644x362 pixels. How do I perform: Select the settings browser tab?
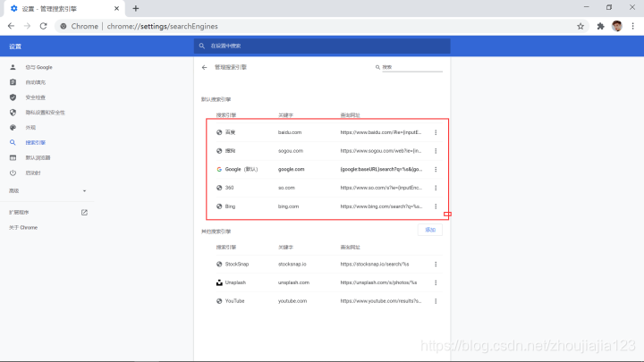[64, 9]
